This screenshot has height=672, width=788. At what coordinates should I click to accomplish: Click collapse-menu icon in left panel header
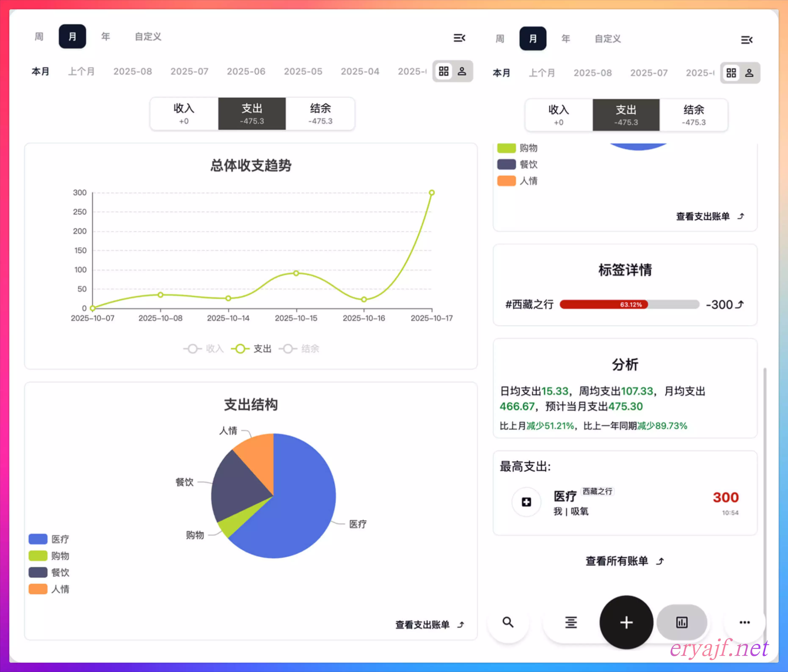tap(459, 38)
